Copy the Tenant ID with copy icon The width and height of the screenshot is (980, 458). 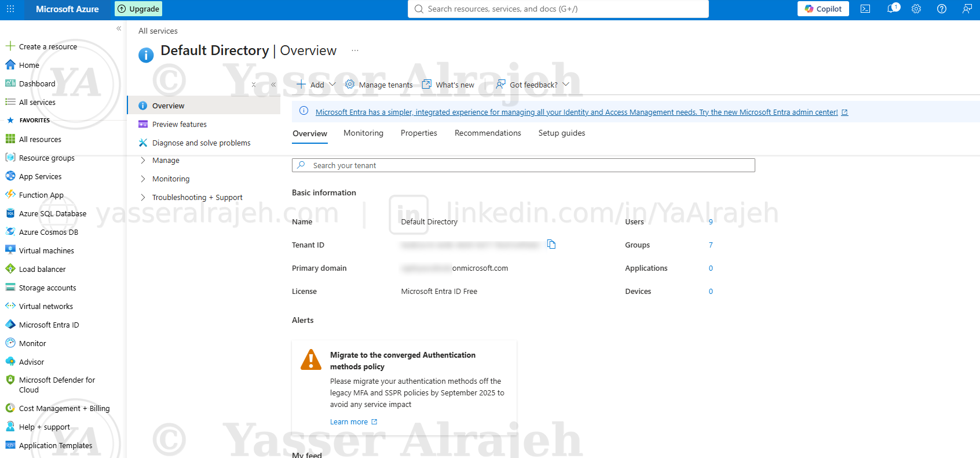pyautogui.click(x=551, y=245)
